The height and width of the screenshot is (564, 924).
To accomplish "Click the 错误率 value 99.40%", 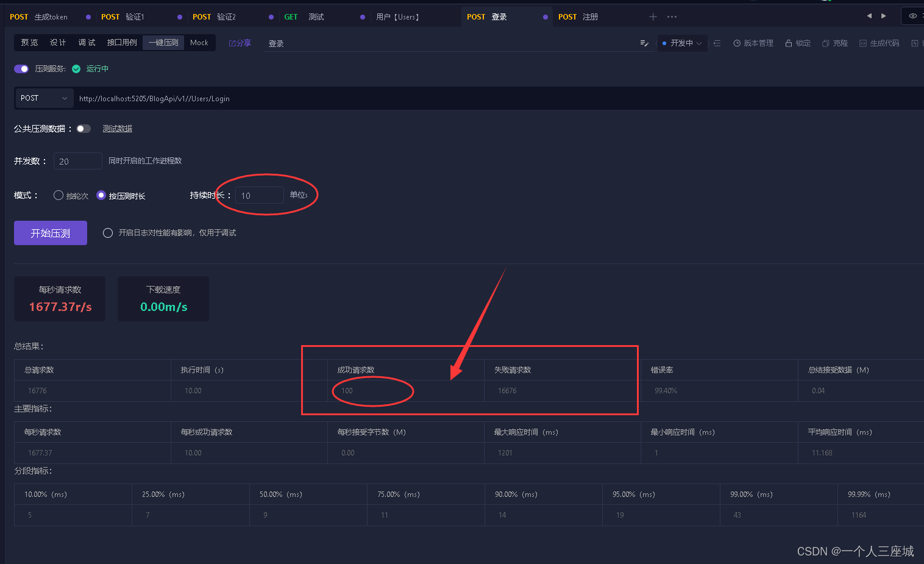I will point(666,391).
